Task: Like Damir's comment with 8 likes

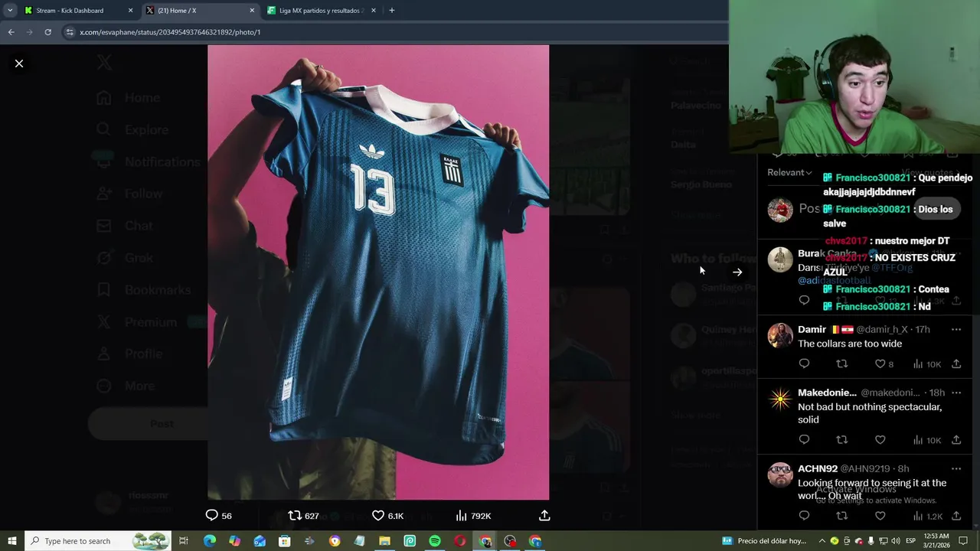Action: tap(884, 364)
